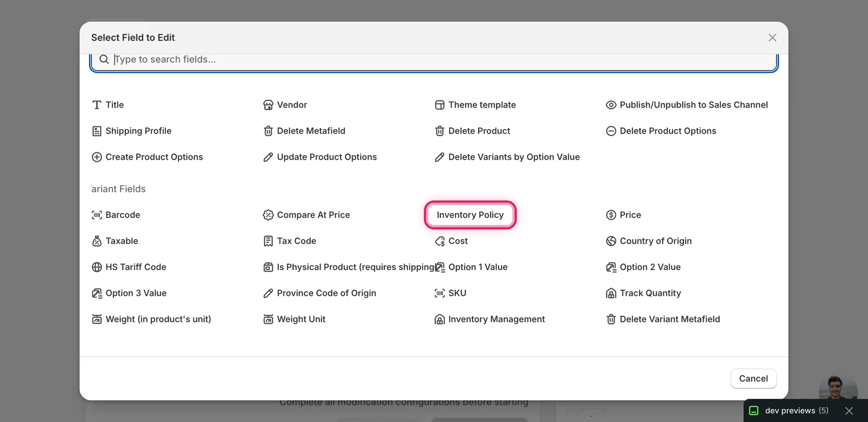
Task: Click the globe icon for Country of Origin
Action: (611, 241)
